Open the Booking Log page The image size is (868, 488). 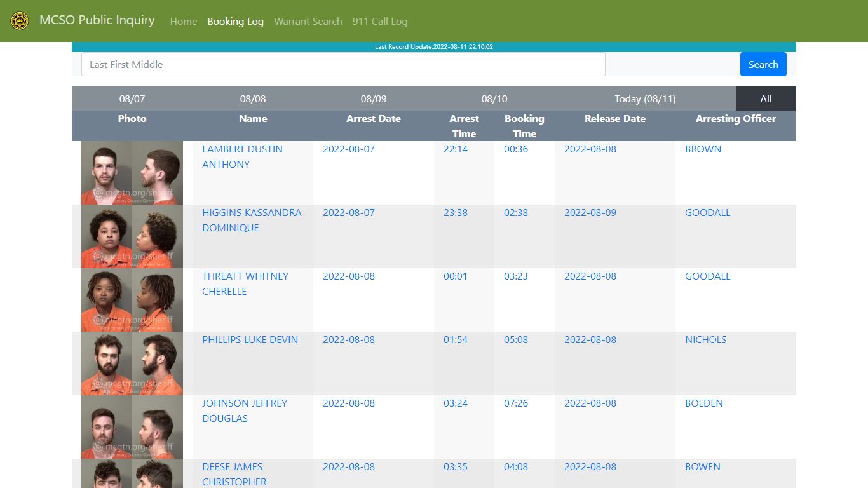[x=236, y=21]
